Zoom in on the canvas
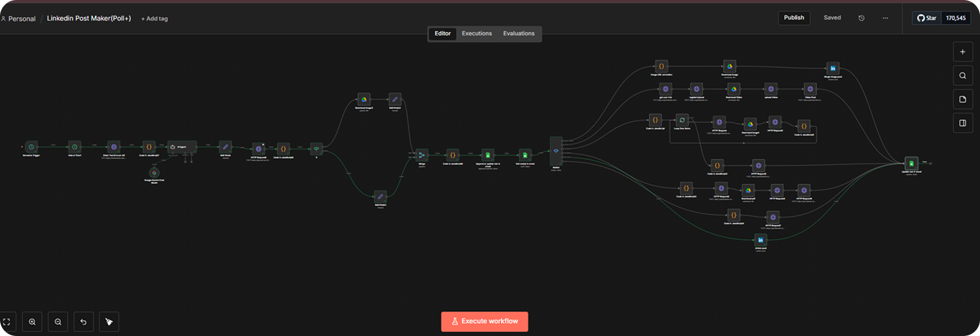 [32, 322]
